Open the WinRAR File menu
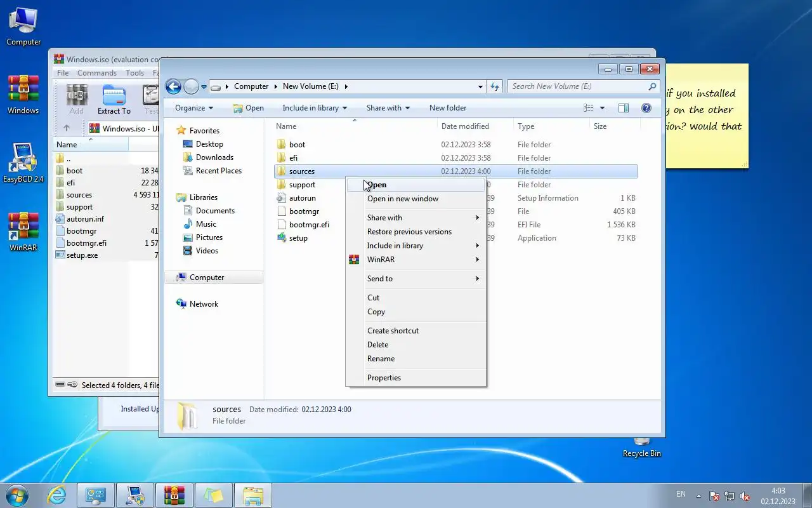Image resolution: width=812 pixels, height=508 pixels. coord(63,73)
